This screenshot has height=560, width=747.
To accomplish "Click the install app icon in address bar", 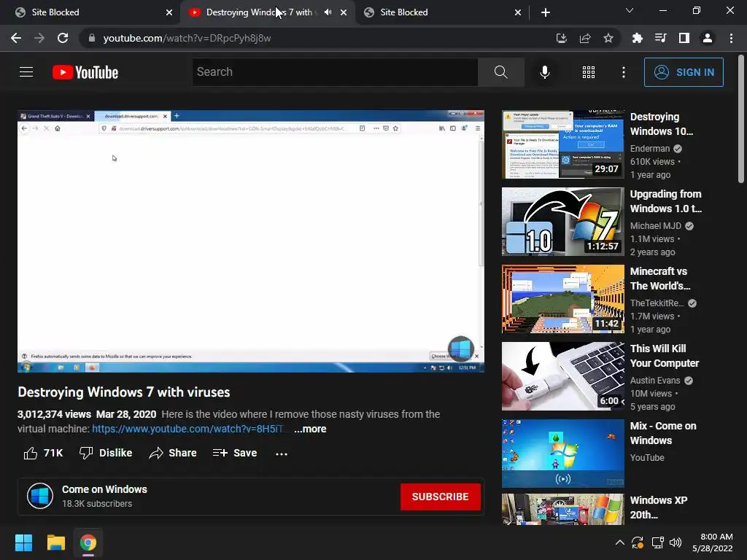I will [x=562, y=38].
